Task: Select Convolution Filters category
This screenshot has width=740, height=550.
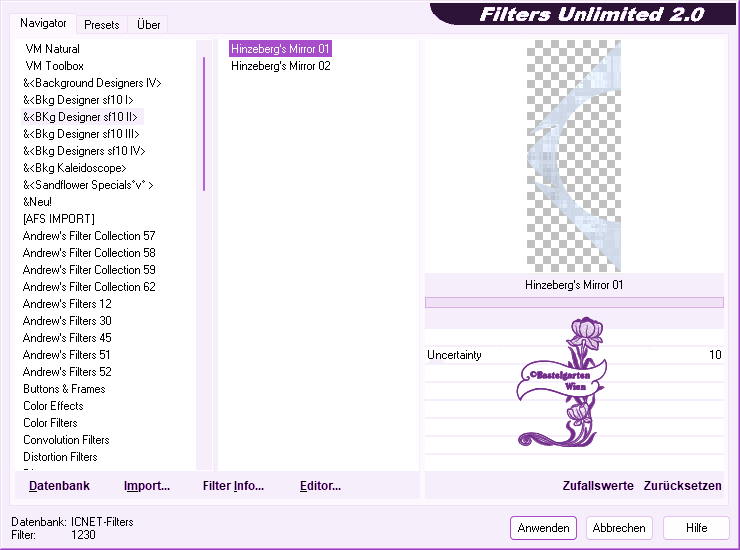Action: (66, 440)
